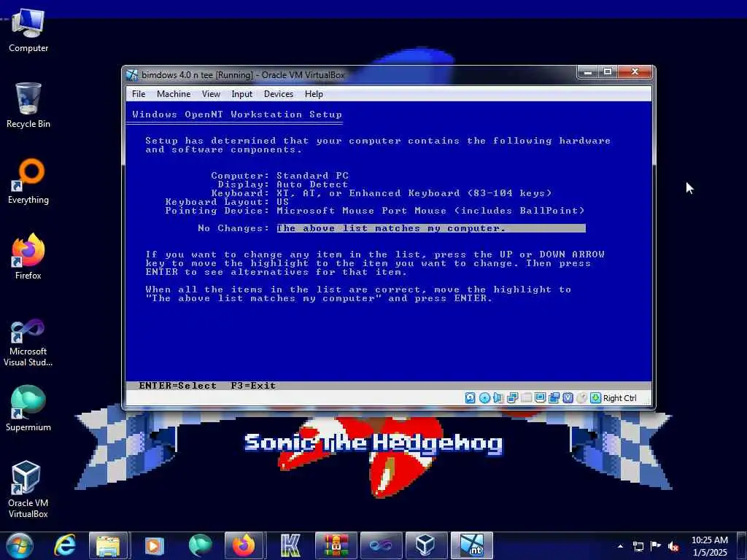Click the Keyboard XT, AT, or Enhanced line

[x=381, y=192]
